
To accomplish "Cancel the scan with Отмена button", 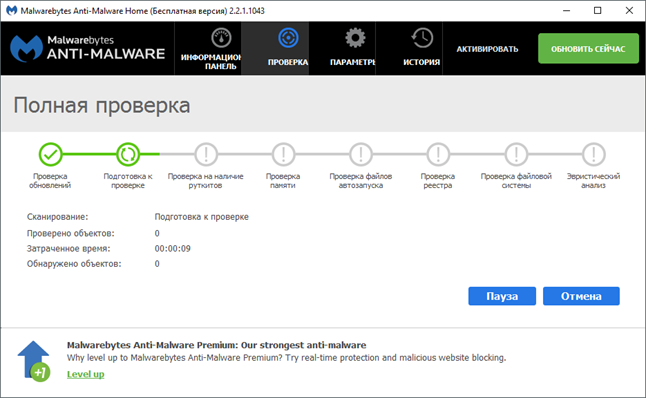I will pos(581,296).
